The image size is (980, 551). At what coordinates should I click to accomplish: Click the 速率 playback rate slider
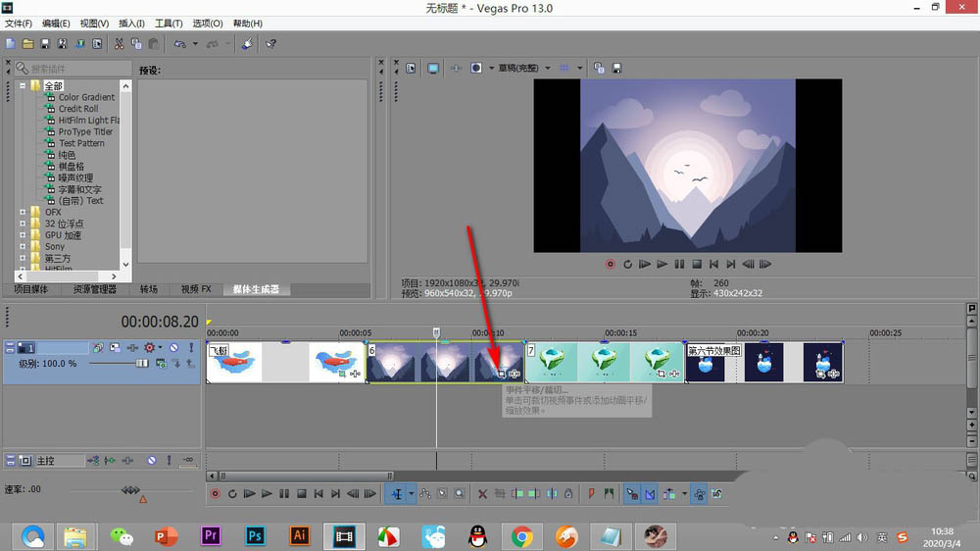pos(130,490)
